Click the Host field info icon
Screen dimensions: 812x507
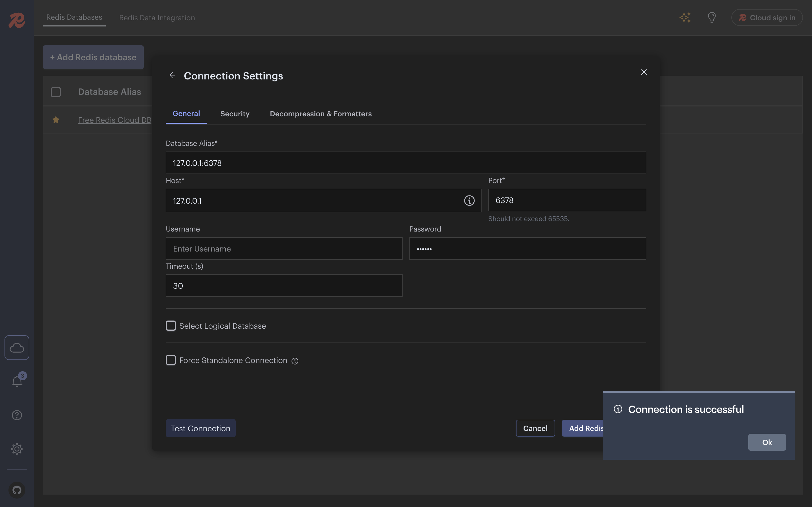[469, 201]
